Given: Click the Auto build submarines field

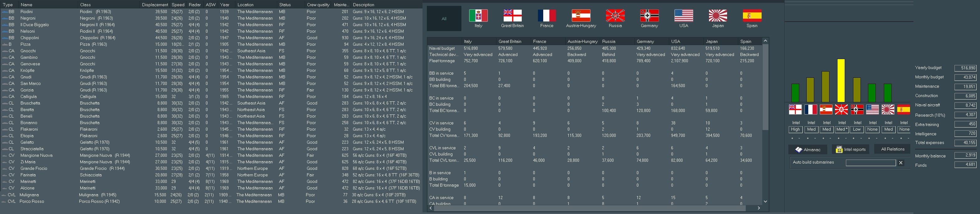Looking at the screenshot, I should (871, 163).
